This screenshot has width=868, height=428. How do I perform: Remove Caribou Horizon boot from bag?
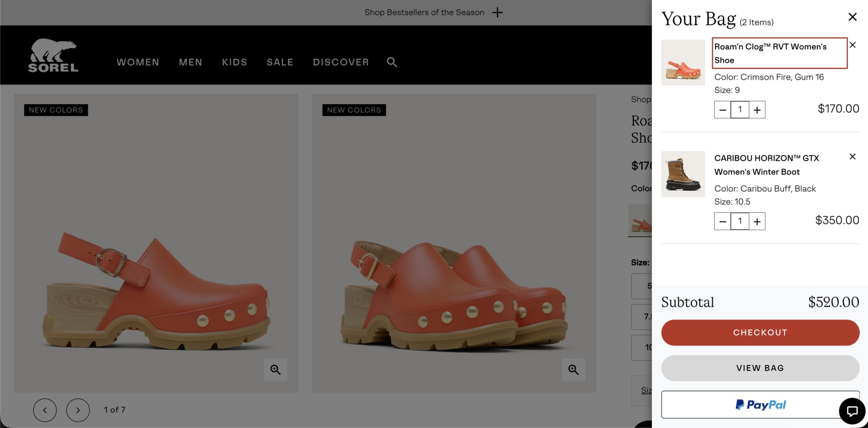click(853, 156)
